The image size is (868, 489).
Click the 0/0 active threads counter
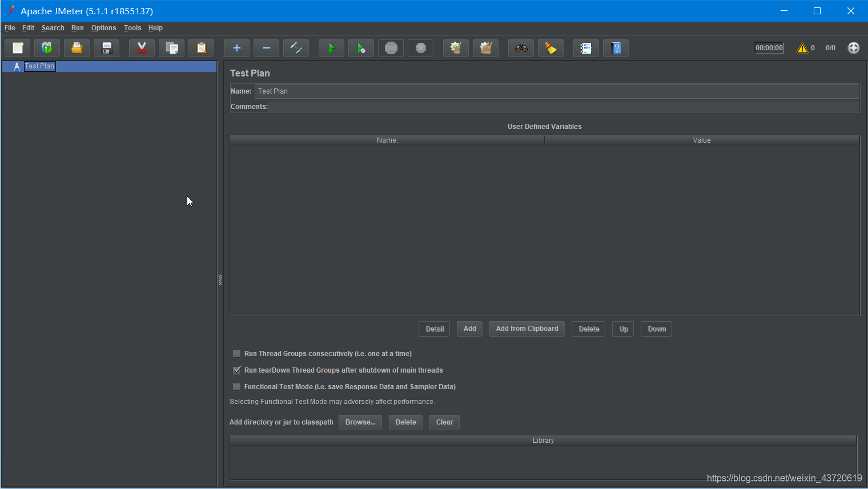(x=830, y=48)
